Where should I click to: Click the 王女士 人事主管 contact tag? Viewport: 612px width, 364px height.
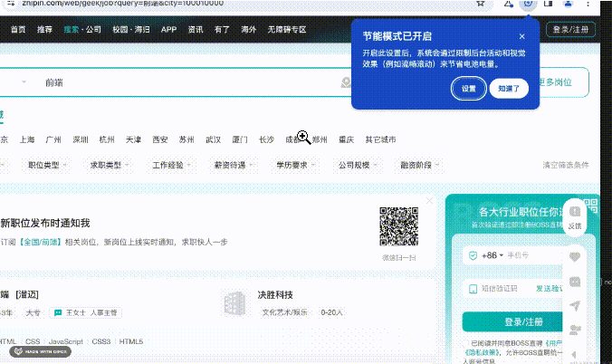pos(86,312)
